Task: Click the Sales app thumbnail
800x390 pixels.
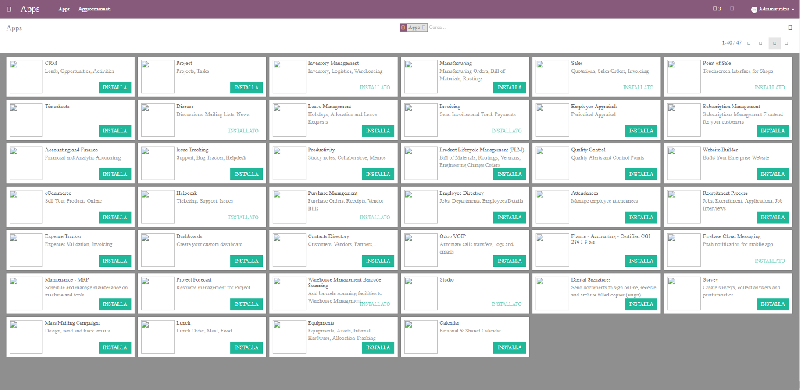Action: (552, 77)
